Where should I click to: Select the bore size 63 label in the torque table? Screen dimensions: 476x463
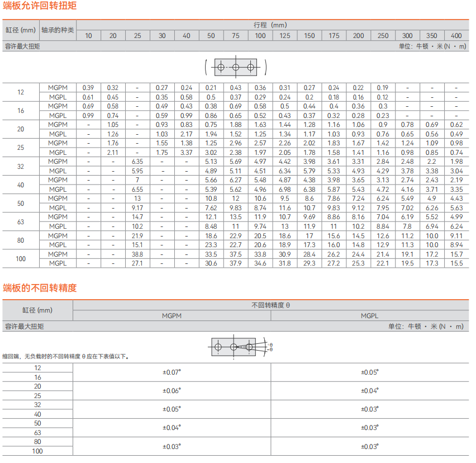pos(21,221)
